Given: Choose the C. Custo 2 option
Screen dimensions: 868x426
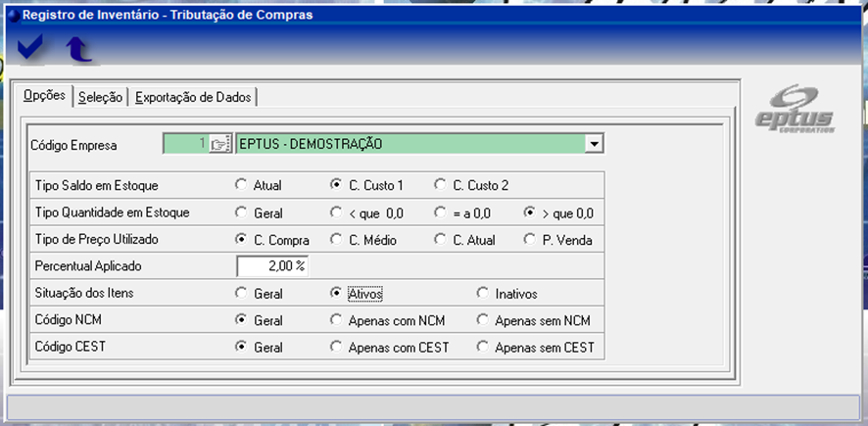Looking at the screenshot, I should pos(441,185).
